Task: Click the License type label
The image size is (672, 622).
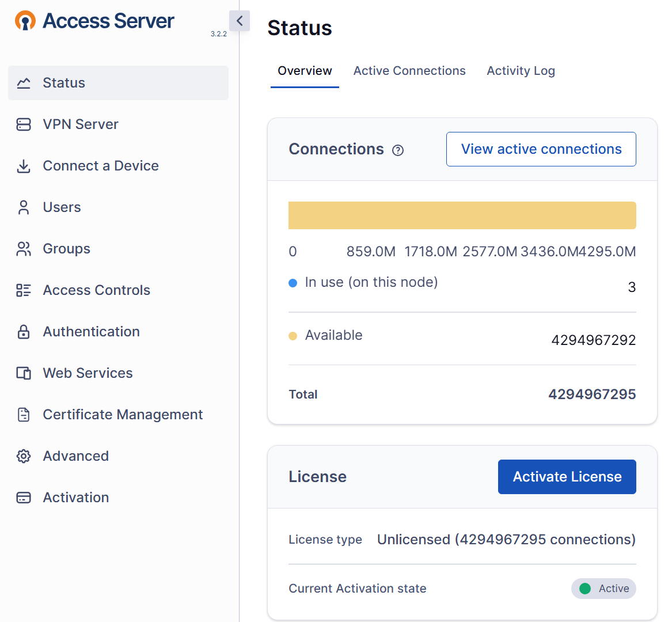Action: coord(325,539)
